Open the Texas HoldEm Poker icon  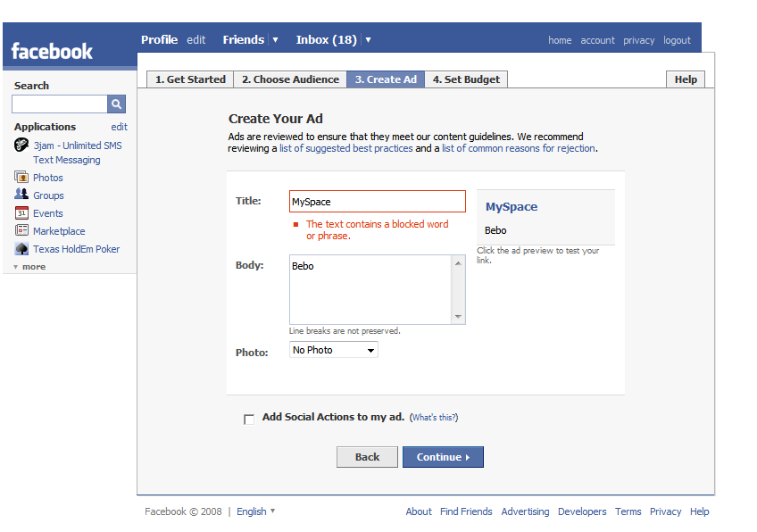[x=21, y=249]
